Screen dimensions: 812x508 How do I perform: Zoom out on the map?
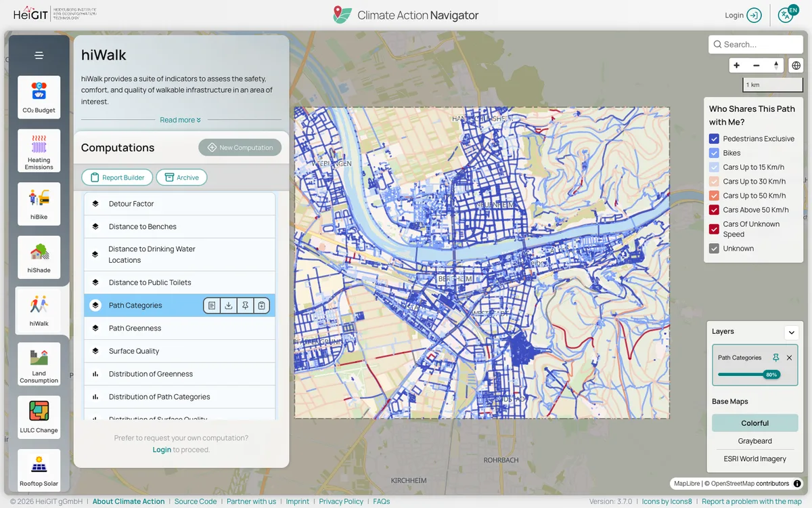click(757, 66)
